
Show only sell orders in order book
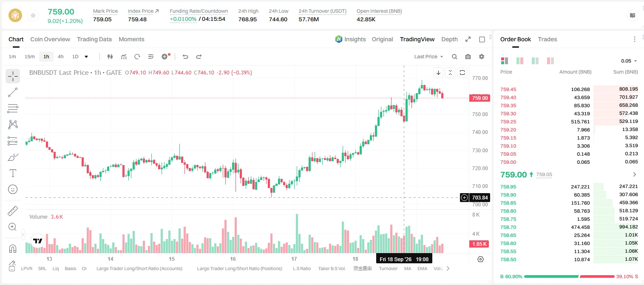click(x=550, y=61)
